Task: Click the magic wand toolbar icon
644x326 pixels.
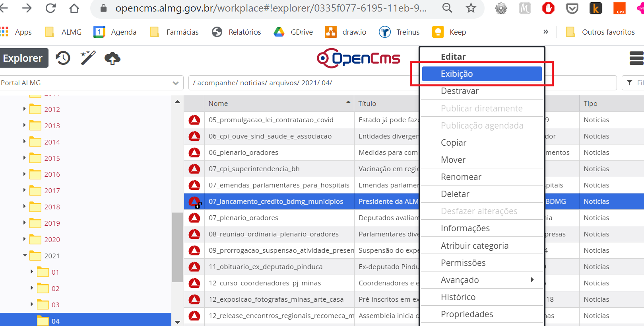Action: [88, 58]
